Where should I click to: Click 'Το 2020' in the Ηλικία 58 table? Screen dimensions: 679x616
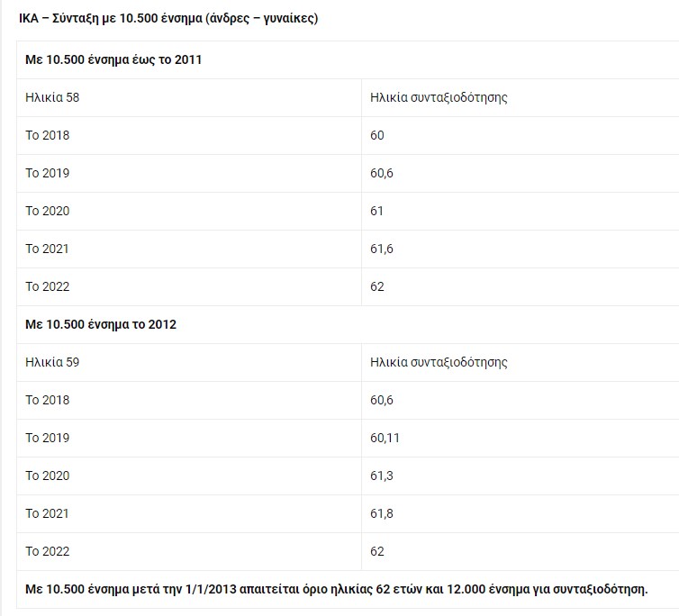(47, 211)
